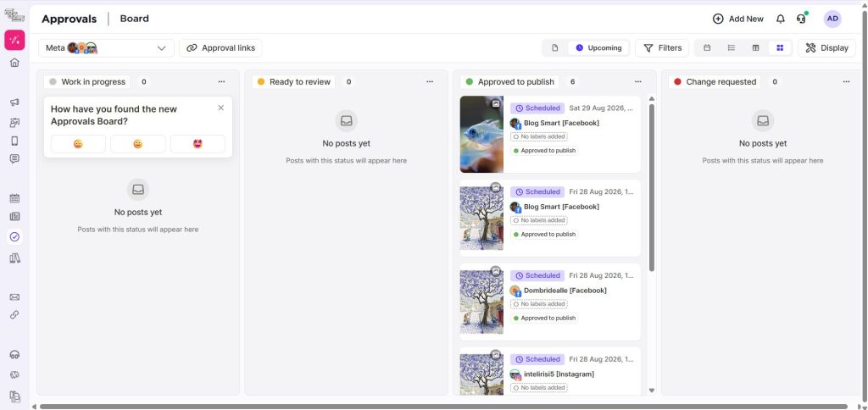Select the board grid view
This screenshot has width=868, height=410.
tap(780, 48)
